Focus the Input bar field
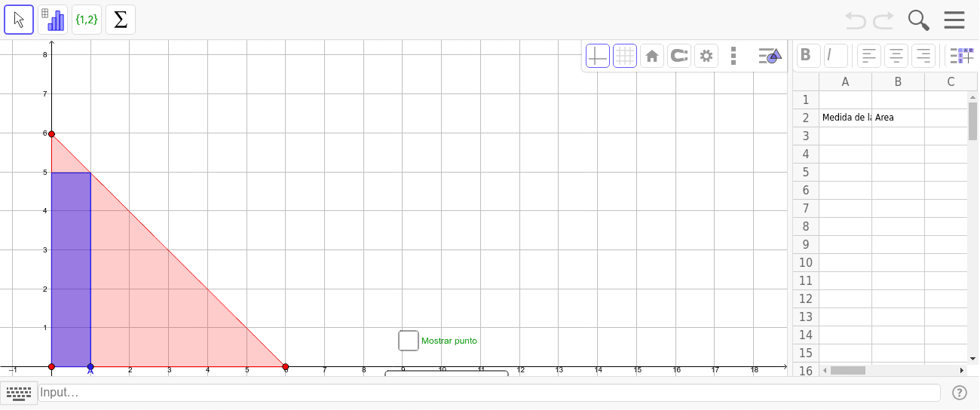 [488, 393]
